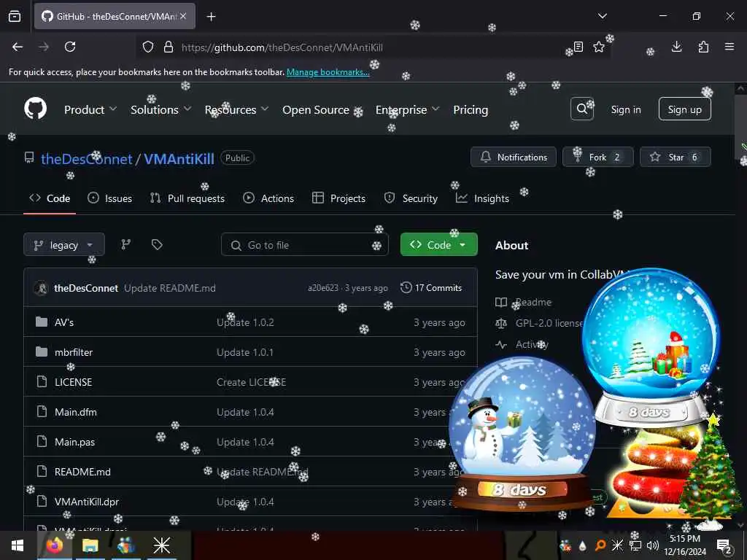Viewport: 747px width, 560px height.
Task: Expand the Product menu
Action: coord(90,109)
